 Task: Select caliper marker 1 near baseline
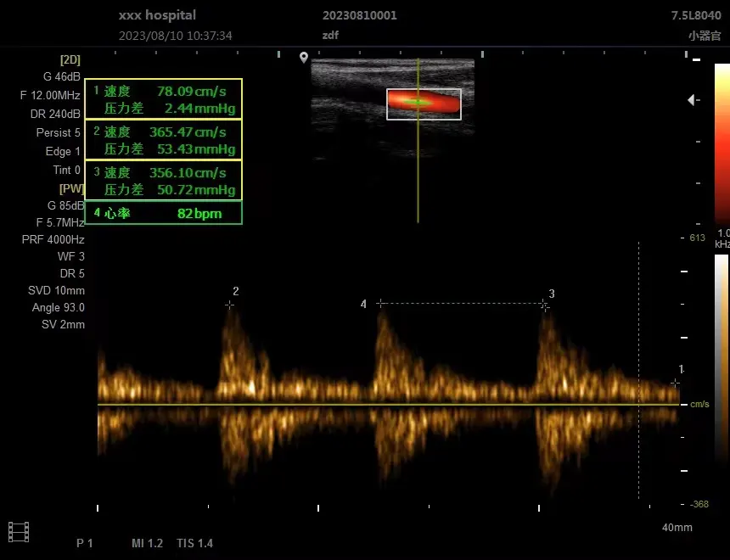[675, 383]
